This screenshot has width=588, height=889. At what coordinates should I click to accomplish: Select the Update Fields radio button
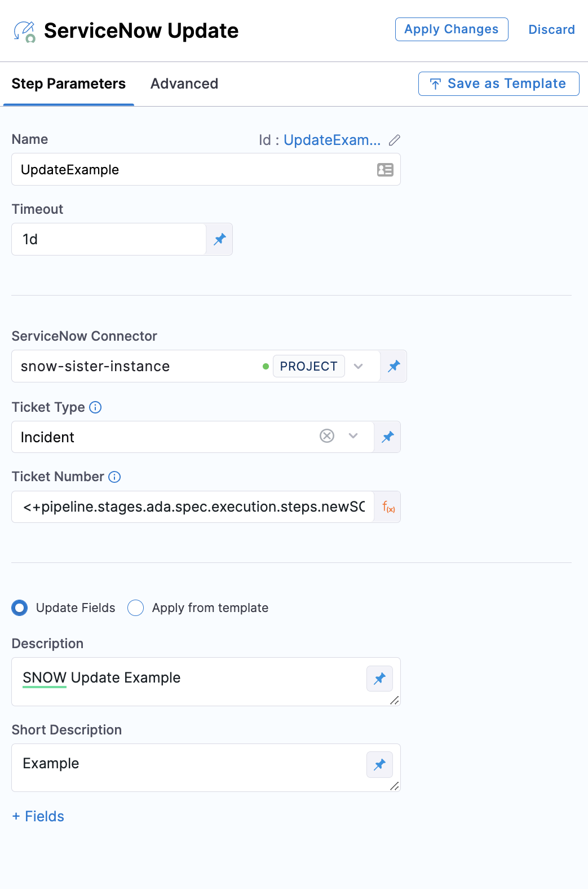pyautogui.click(x=20, y=608)
